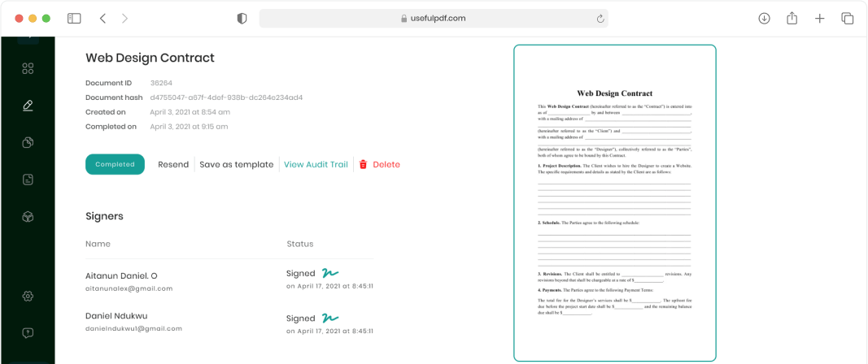Reload the usefulpdf.com page
The width and height of the screenshot is (868, 364).
click(x=600, y=18)
